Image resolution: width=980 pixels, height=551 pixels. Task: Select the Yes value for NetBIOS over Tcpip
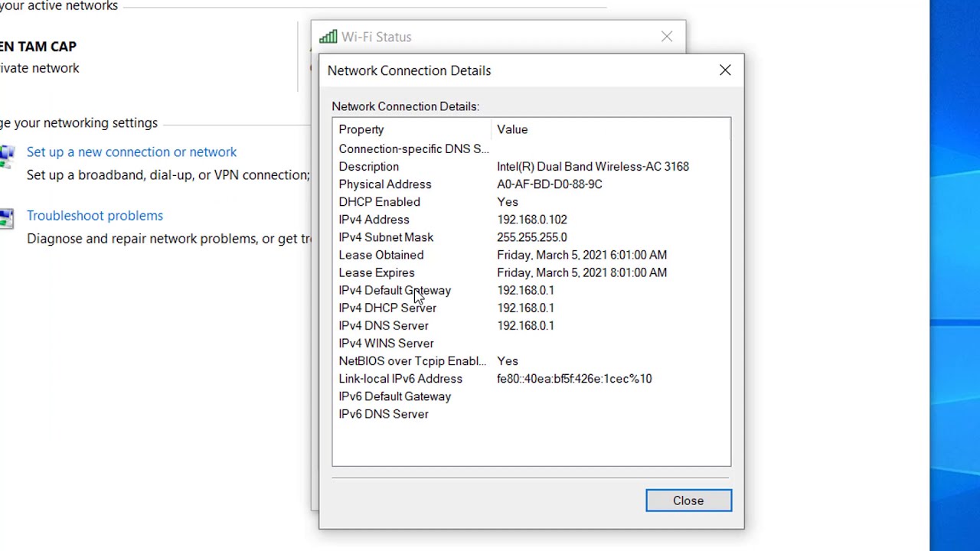click(x=508, y=360)
